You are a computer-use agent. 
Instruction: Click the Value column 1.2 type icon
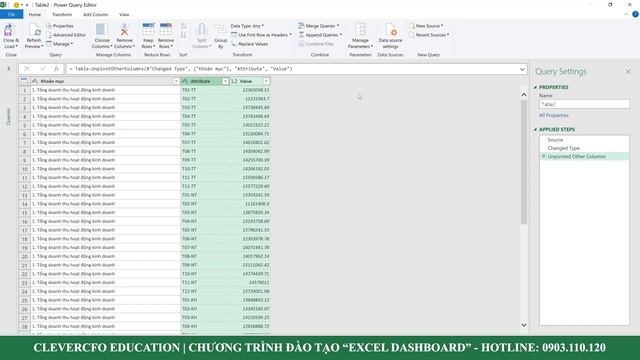pos(234,81)
